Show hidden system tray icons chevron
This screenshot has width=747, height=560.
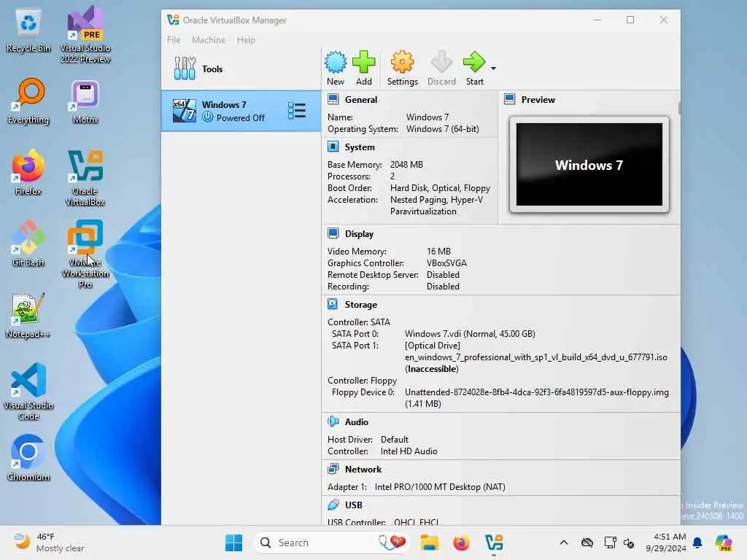tap(564, 542)
